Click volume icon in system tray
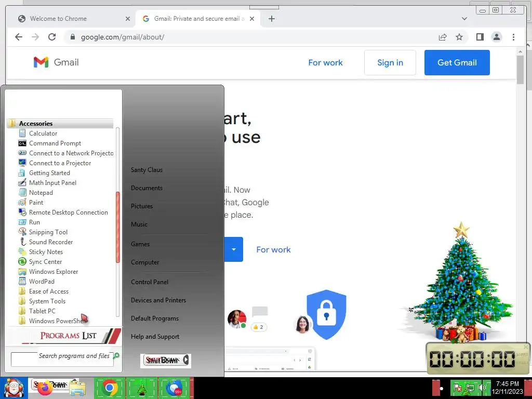The height and width of the screenshot is (399, 532). click(x=482, y=388)
